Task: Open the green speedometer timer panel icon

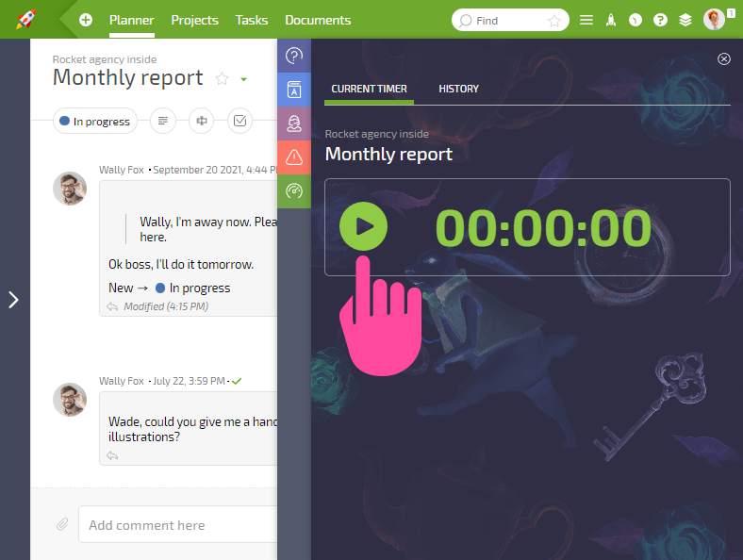Action: point(294,191)
